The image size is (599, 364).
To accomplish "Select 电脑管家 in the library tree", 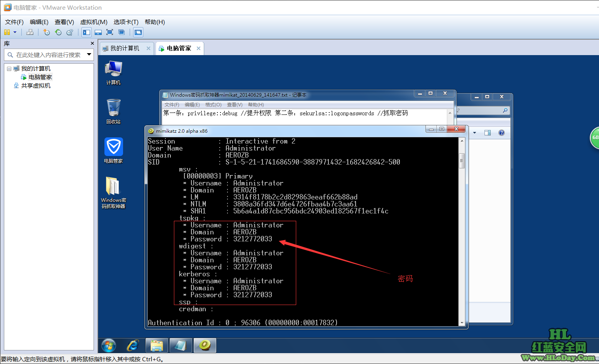I will coord(40,77).
